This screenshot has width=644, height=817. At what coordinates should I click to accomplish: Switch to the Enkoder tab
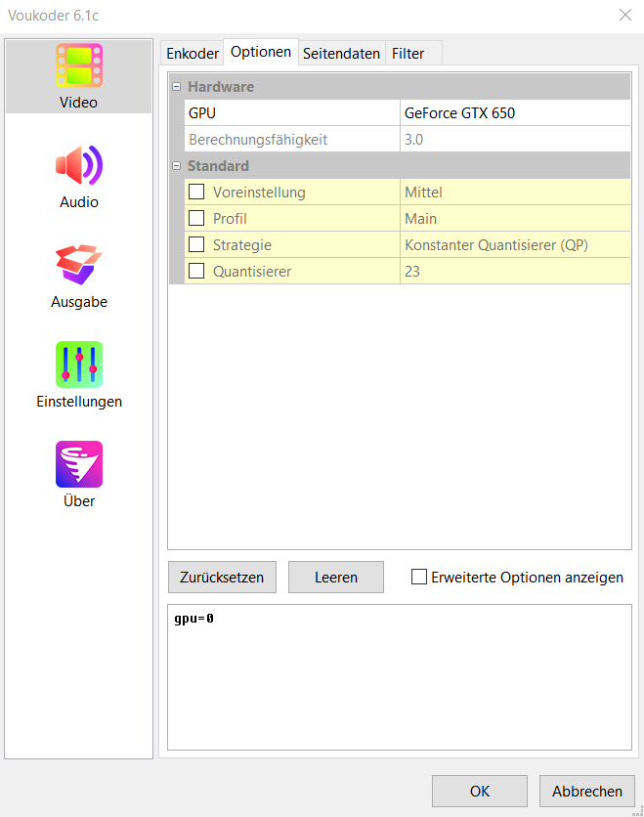click(x=193, y=54)
